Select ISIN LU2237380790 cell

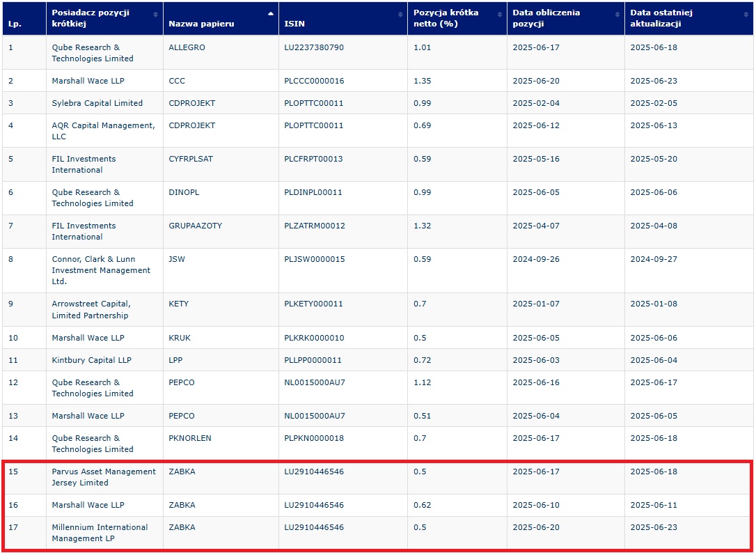pos(313,47)
